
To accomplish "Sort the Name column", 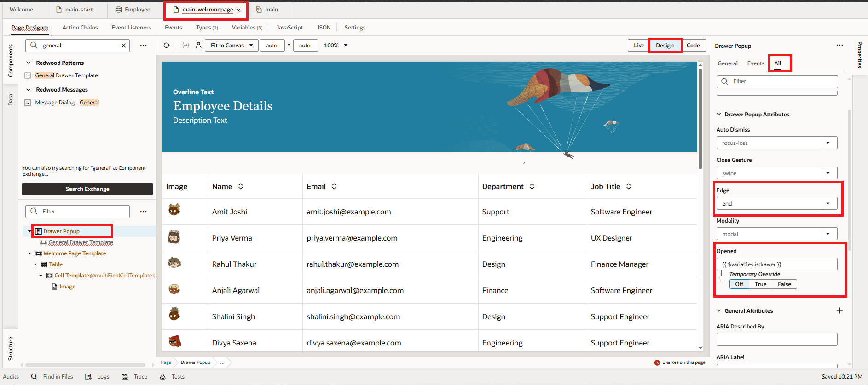I will (241, 186).
